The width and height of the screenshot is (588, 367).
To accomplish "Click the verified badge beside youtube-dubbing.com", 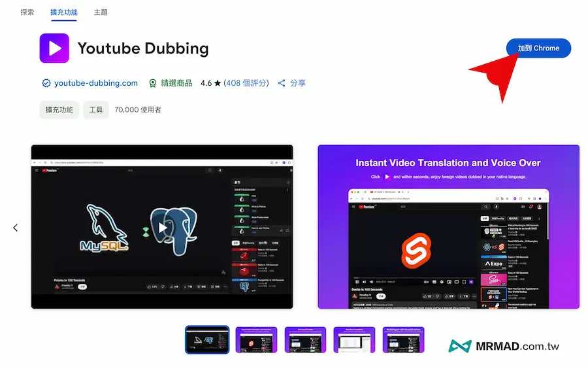I will [x=46, y=83].
